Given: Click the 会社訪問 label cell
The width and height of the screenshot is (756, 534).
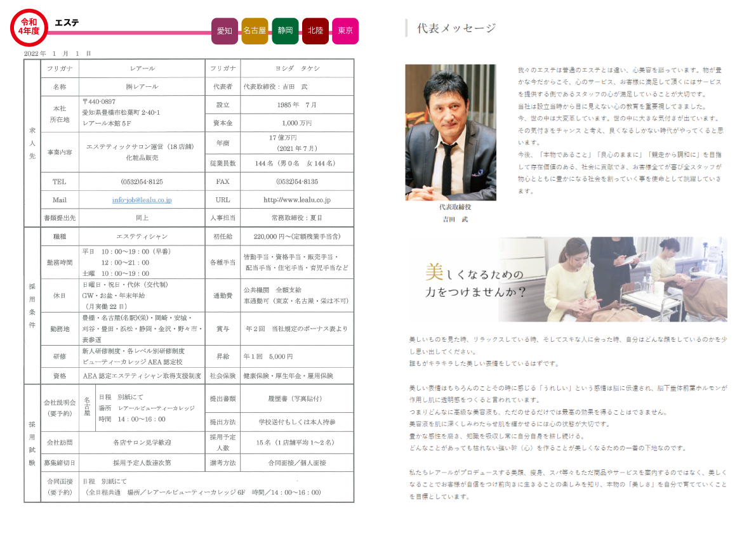Looking at the screenshot, I should [60, 442].
